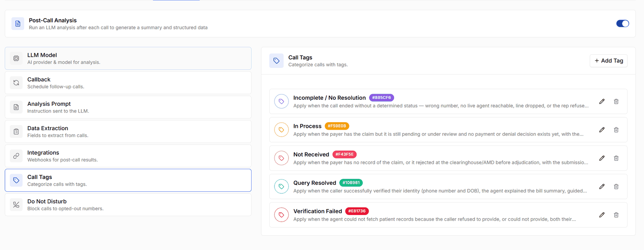This screenshot has height=250, width=644.
Task: Open the LLM Model settings section
Action: pyautogui.click(x=128, y=58)
